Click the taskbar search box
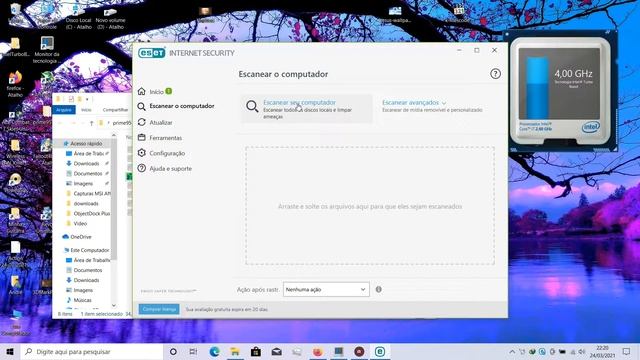This screenshot has height=360, width=640. (92, 351)
